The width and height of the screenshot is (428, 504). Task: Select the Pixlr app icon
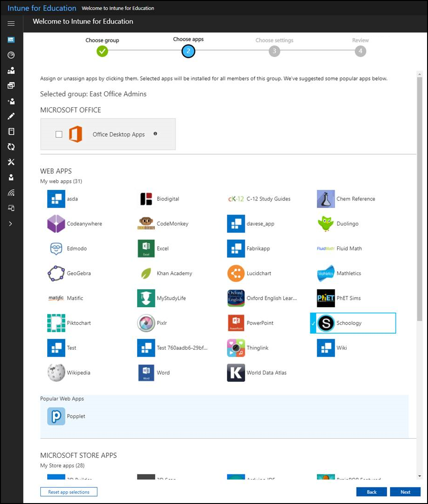(146, 323)
